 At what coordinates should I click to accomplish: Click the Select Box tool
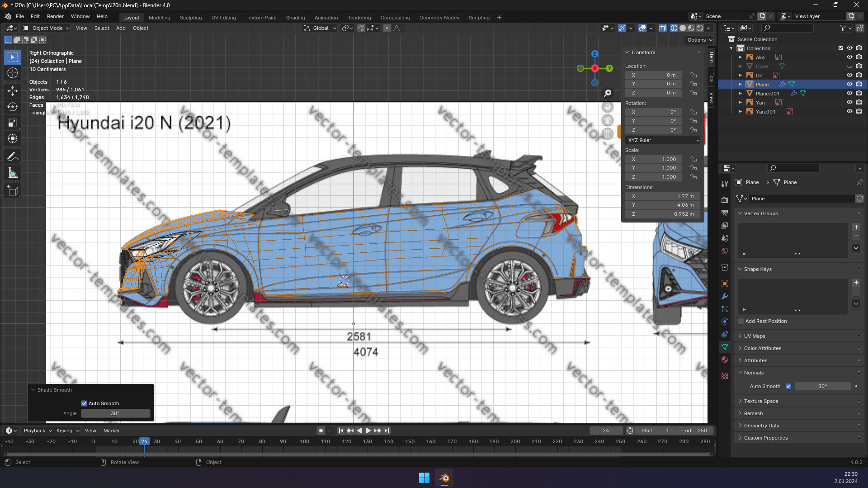click(13, 57)
